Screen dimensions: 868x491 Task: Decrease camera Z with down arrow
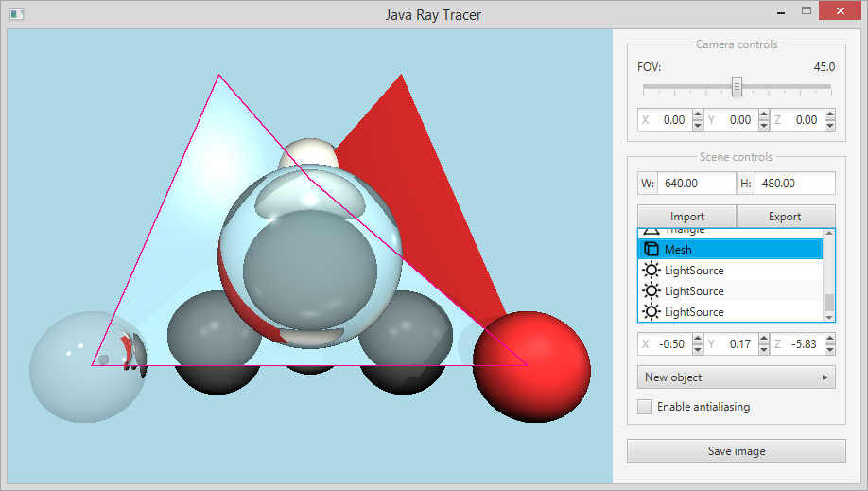click(x=830, y=125)
